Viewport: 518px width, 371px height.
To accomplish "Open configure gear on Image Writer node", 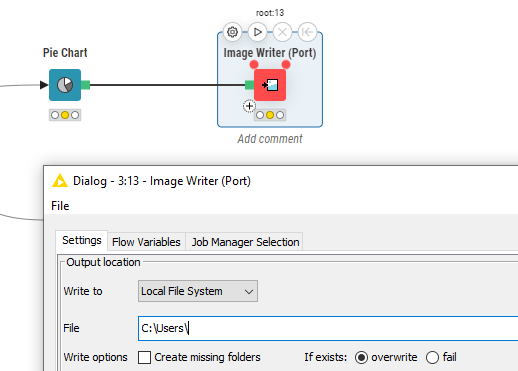I will [232, 32].
